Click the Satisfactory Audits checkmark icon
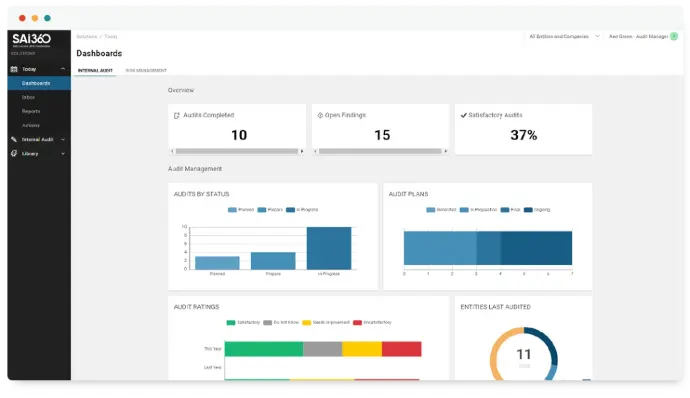690x398 pixels. (463, 115)
